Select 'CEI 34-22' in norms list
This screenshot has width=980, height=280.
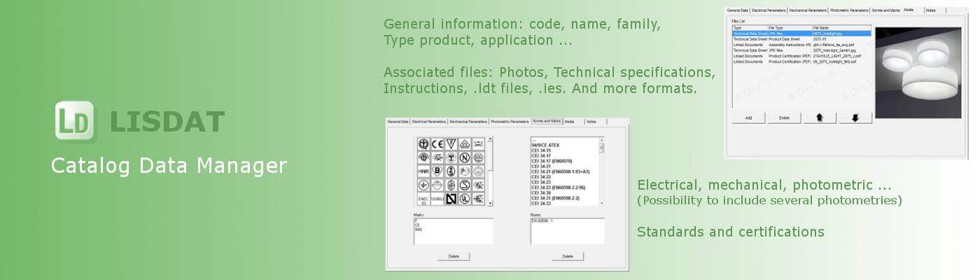(542, 177)
